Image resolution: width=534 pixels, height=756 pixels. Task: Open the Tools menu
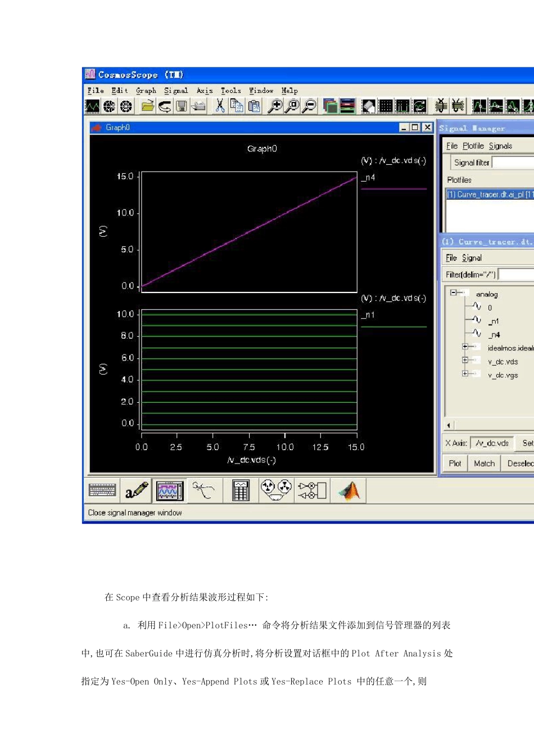point(230,91)
